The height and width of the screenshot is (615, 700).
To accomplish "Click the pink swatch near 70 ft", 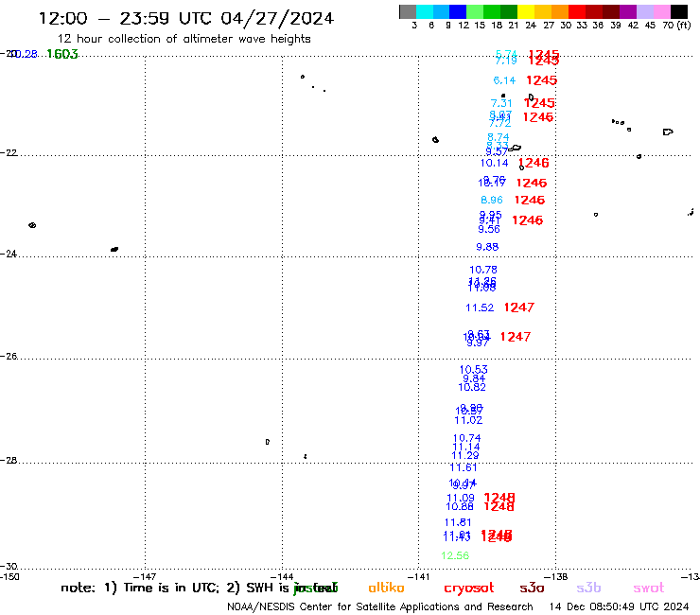I will (x=661, y=11).
